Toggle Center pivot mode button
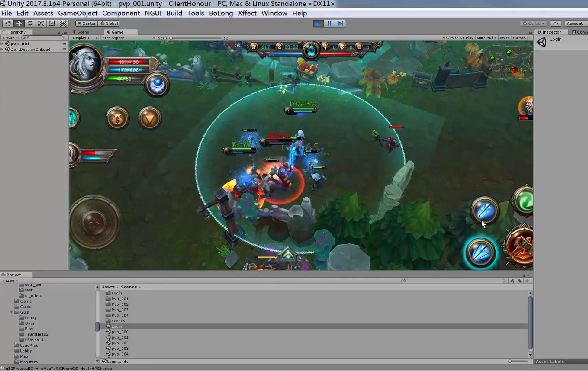This screenshot has width=588, height=371. [87, 24]
